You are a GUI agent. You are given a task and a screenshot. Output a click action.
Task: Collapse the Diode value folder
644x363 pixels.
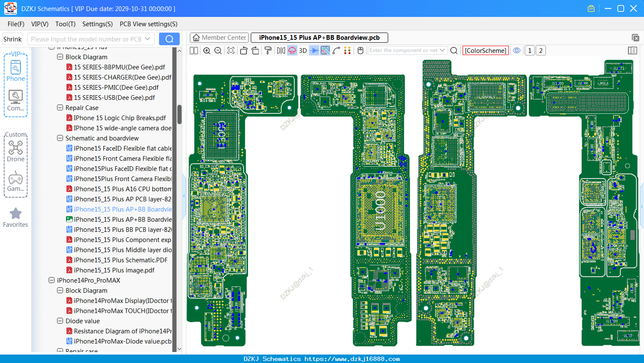[x=60, y=321]
